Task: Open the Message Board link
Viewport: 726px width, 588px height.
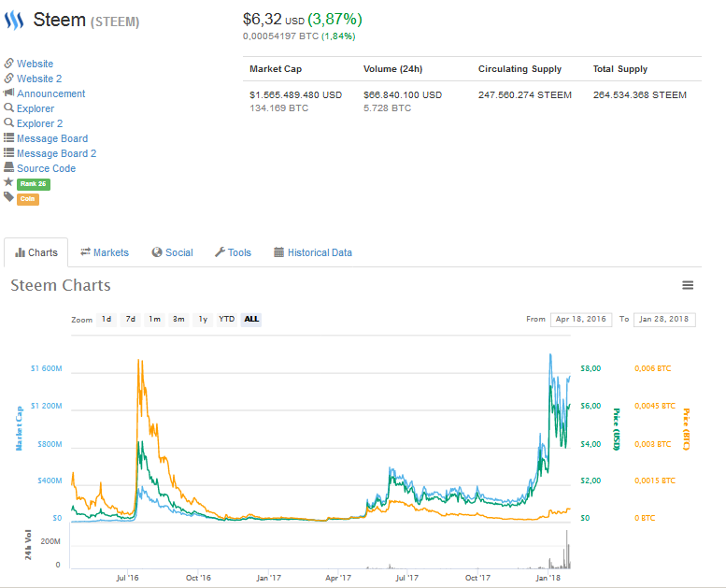Action: coord(52,138)
